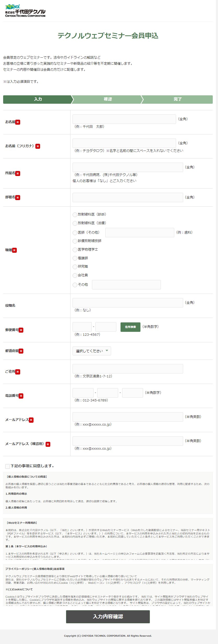This screenshot has width=218, height=644.
Task: Focus the お名前 name input field
Action: pyautogui.click(x=124, y=119)
